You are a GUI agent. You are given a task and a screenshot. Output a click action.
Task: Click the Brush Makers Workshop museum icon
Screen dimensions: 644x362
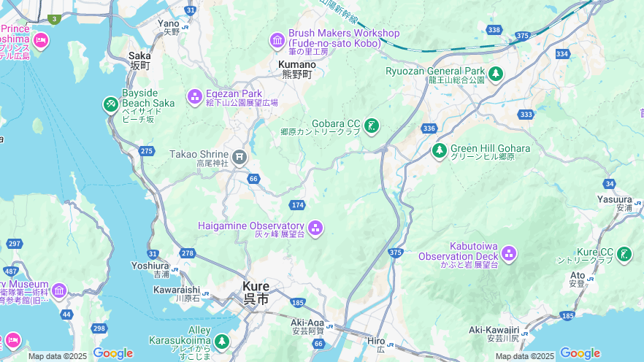pyautogui.click(x=277, y=41)
